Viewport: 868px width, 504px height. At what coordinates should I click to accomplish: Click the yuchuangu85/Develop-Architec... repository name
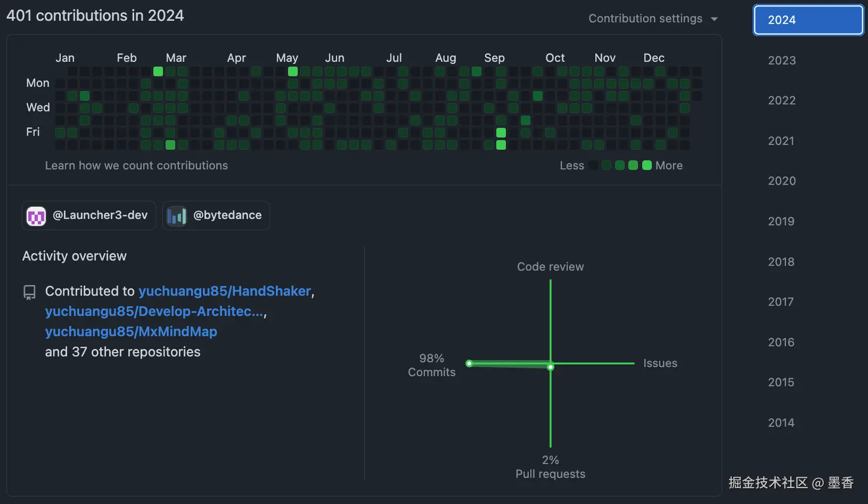pyautogui.click(x=155, y=311)
